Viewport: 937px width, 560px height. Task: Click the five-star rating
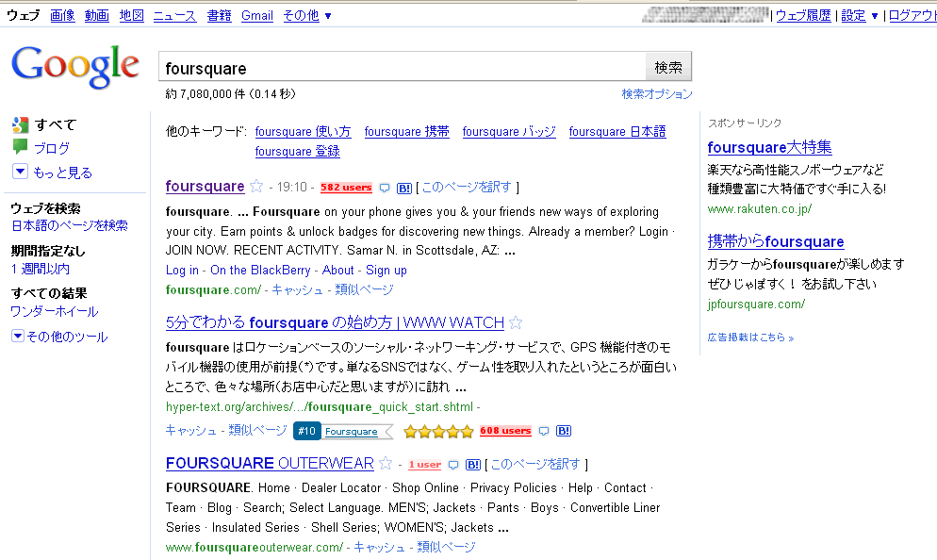[438, 431]
